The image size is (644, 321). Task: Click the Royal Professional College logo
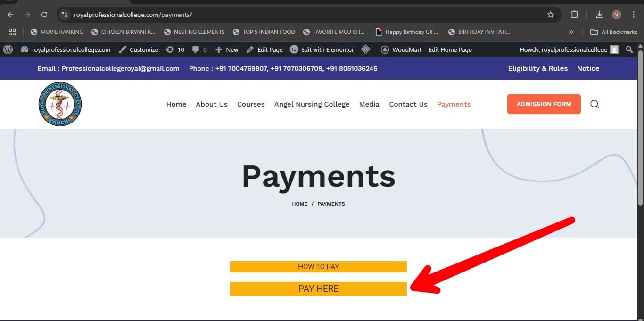point(60,104)
